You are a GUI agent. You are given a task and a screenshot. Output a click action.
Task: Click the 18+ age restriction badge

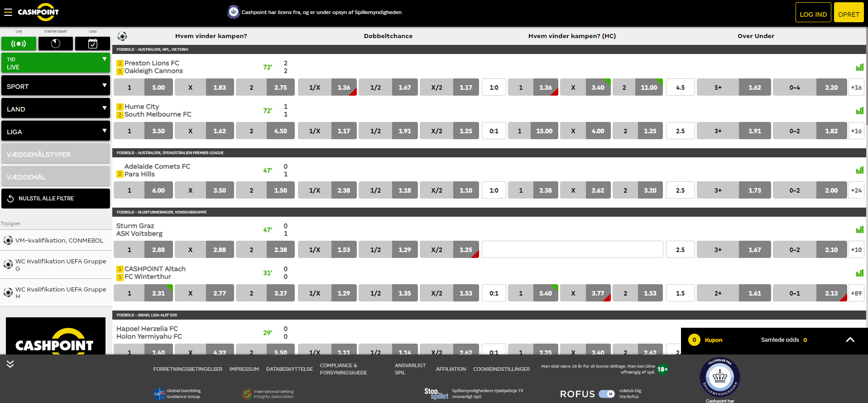tap(662, 369)
